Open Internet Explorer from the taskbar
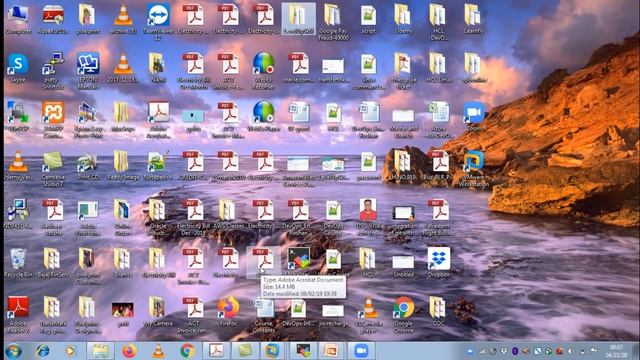 [42, 351]
